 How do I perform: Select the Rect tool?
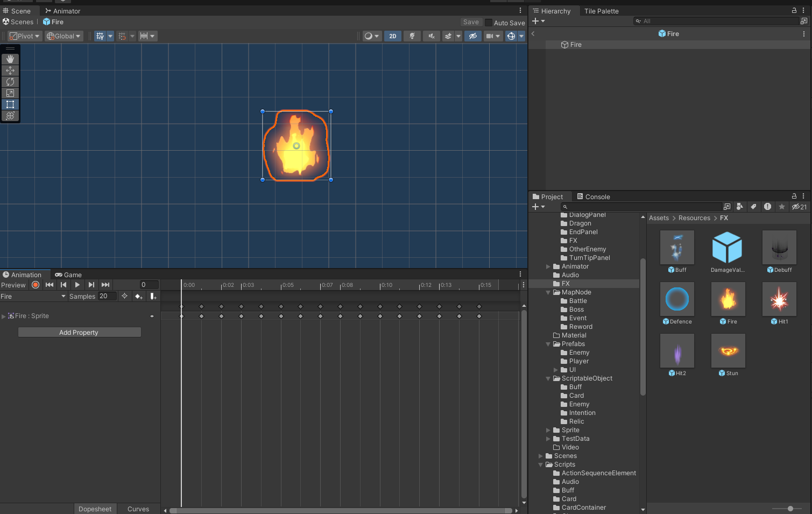tap(10, 104)
